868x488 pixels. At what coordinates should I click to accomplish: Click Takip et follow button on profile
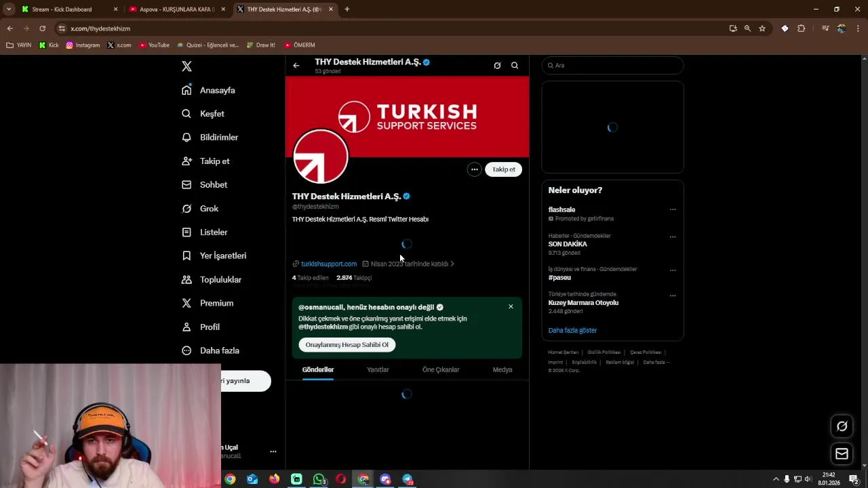(x=504, y=169)
